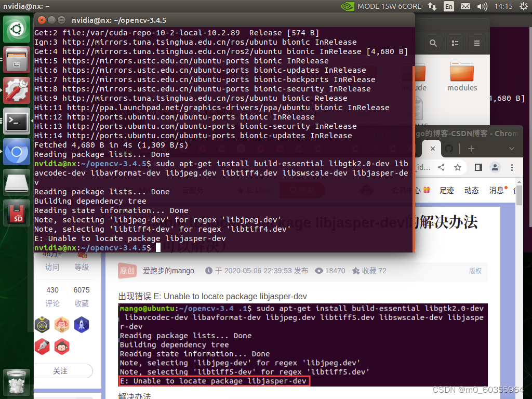This screenshot has height=399, width=532.
Task: Switch to the GitHub tab in Chrome
Action: point(449,148)
